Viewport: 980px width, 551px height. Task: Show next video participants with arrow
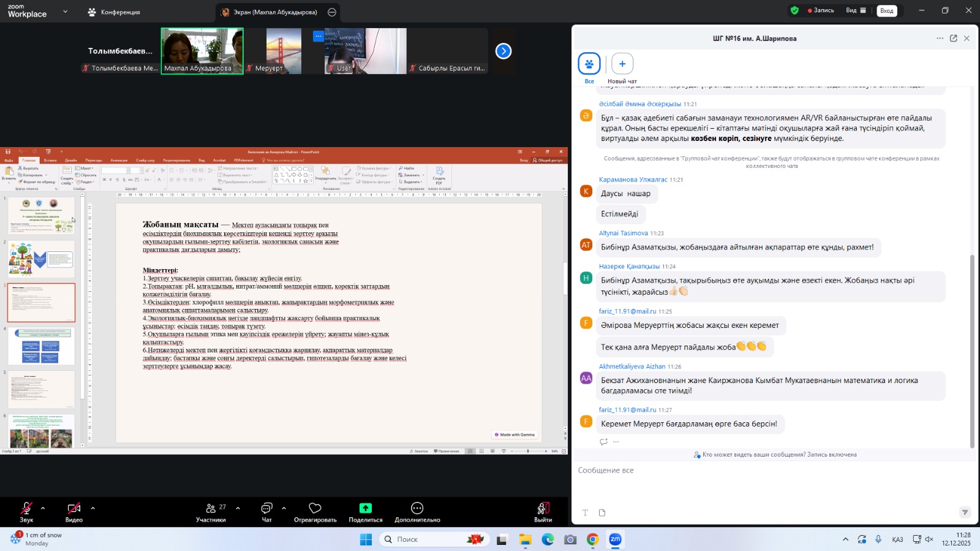[x=503, y=51]
